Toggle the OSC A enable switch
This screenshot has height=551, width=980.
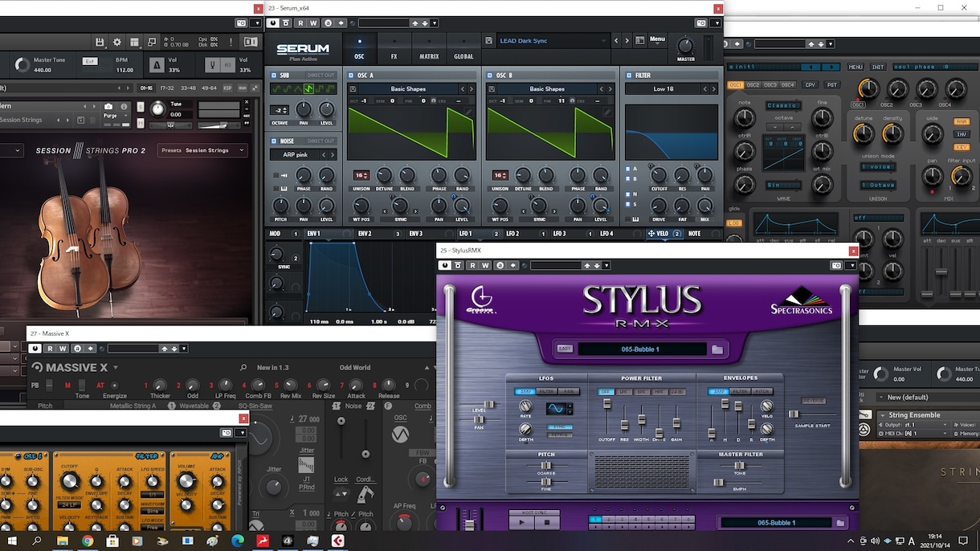(x=351, y=76)
